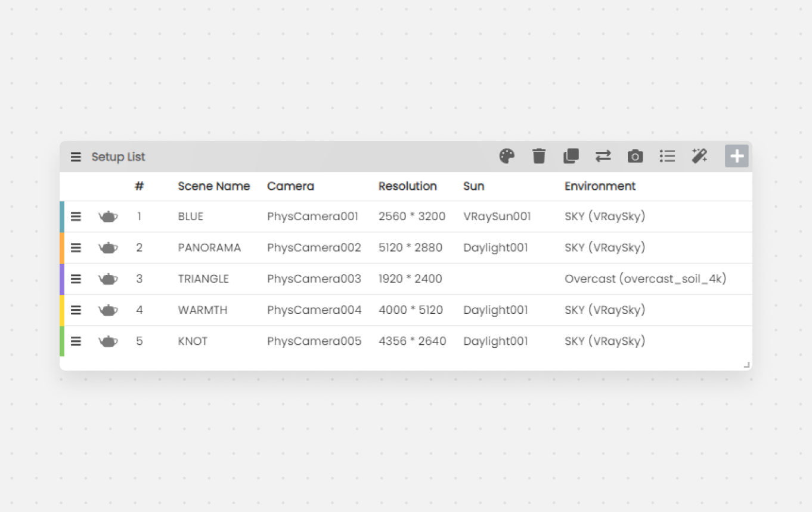Viewport: 812px width, 512px height.
Task: Click the 1920 * 2400 resolution cell
Action: 410,279
